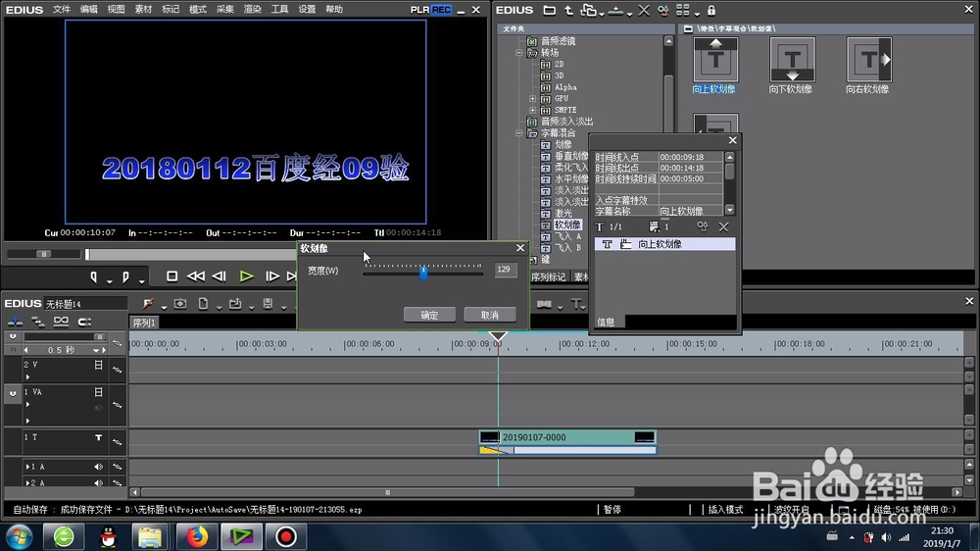Screen dimensions: 980x551
Task: Go up one folder in effects panel
Action: pos(568,10)
